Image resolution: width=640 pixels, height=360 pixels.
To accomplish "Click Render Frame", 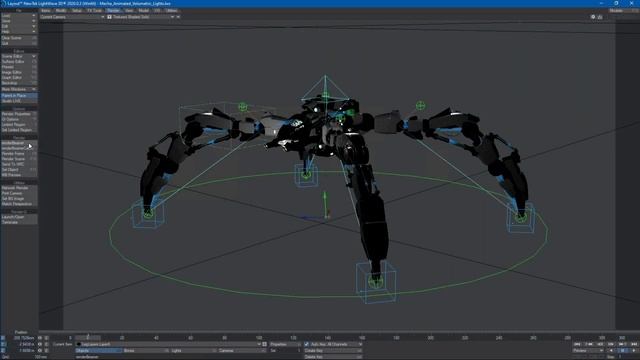I will click(x=19, y=153).
